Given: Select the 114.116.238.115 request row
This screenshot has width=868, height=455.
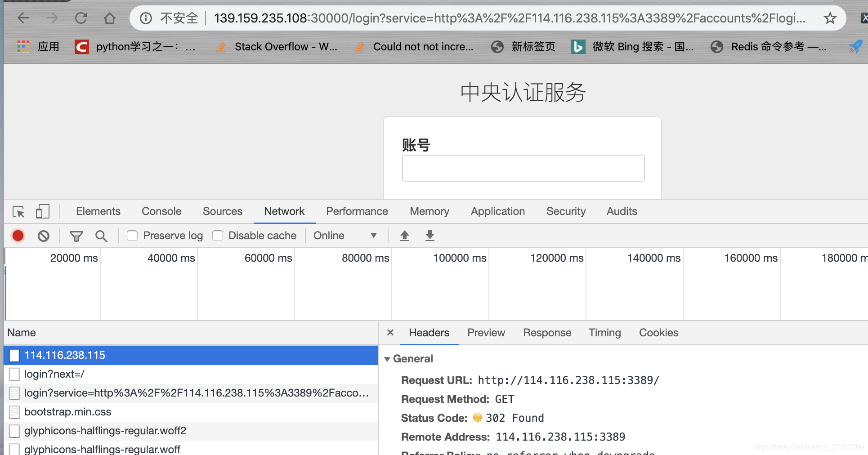Looking at the screenshot, I should (191, 355).
